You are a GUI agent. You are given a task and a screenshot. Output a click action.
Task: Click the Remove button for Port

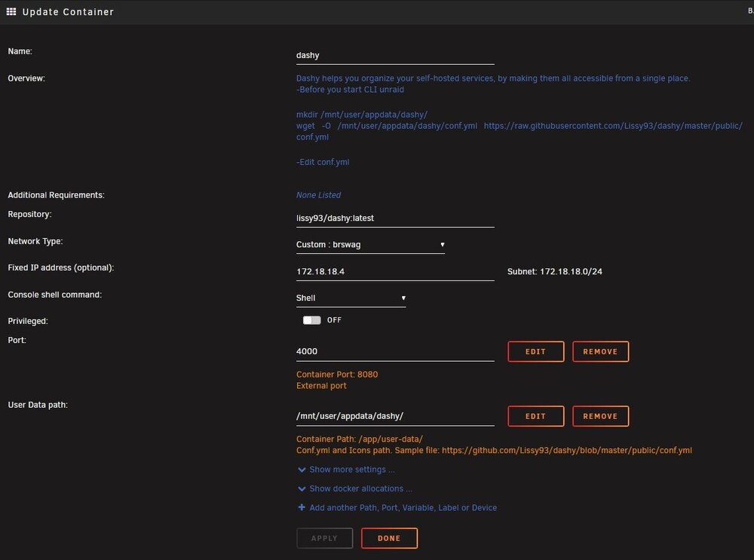tap(600, 351)
